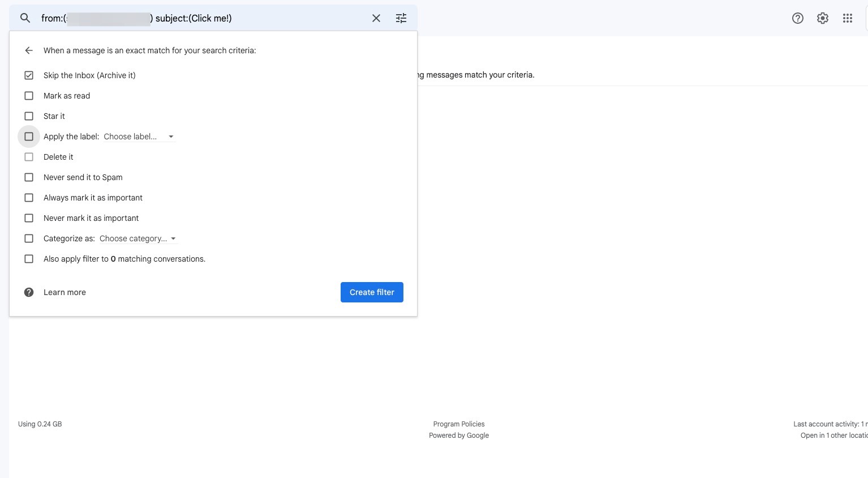Expand the Choose category dropdown
Screen dimensions: 868x478
(x=138, y=238)
